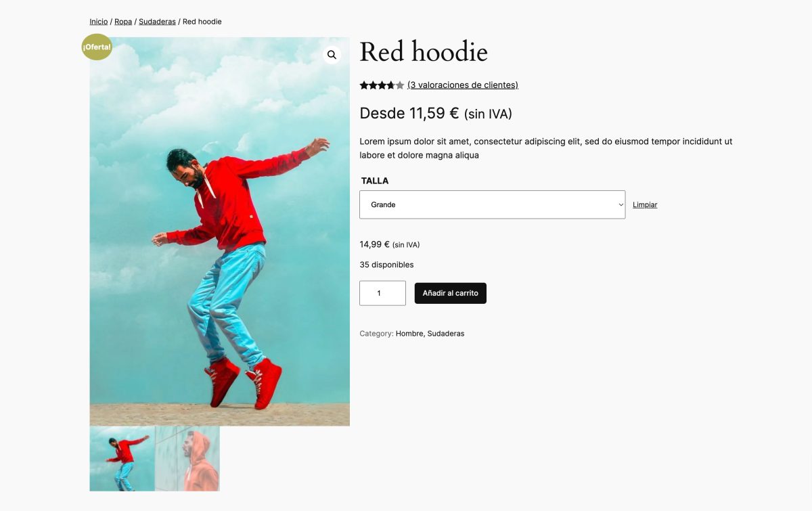Click the image zoom magnifier icon

pos(332,54)
